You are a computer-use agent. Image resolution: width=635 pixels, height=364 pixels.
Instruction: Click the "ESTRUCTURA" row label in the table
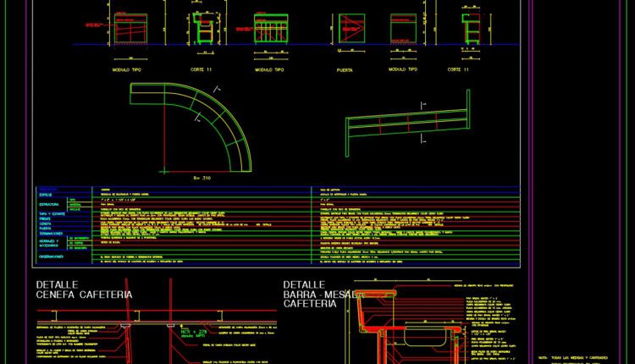[x=49, y=205]
